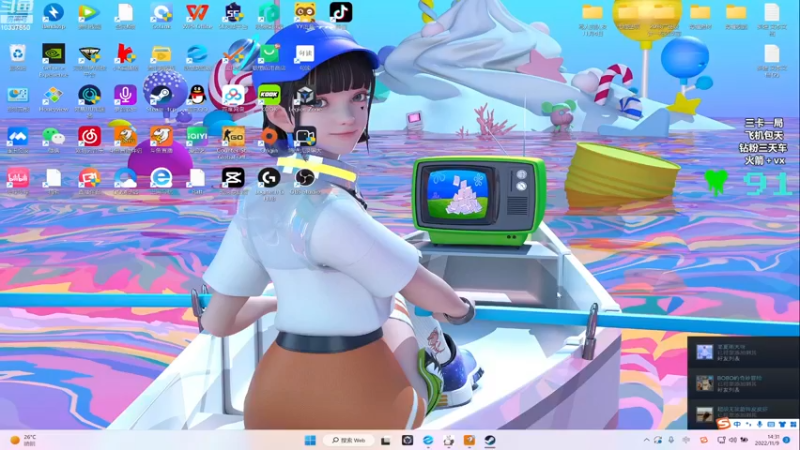The height and width of the screenshot is (450, 800).
Task: Open the Sogou toolbox grid menu
Action: pyautogui.click(x=793, y=424)
